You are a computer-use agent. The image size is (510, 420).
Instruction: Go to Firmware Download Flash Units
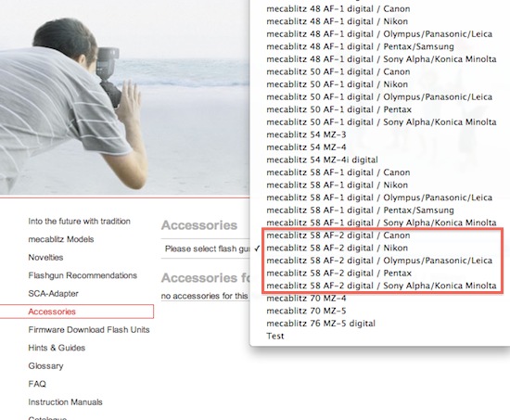click(x=89, y=329)
